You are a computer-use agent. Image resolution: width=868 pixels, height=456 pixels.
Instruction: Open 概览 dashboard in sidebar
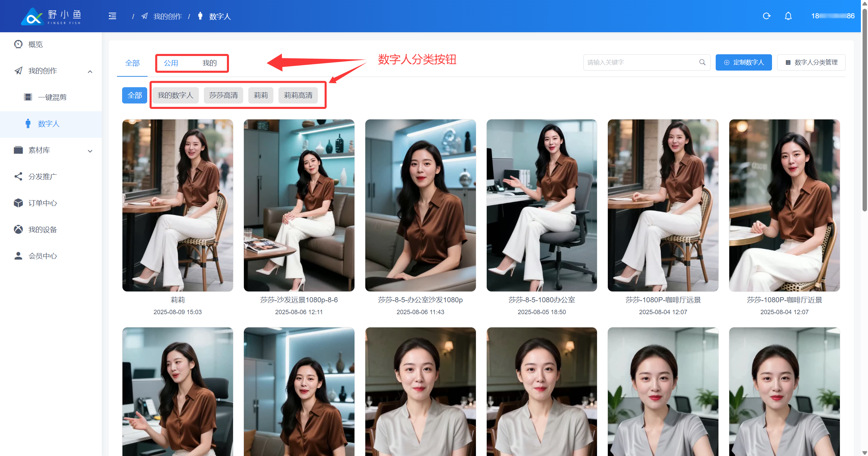point(36,44)
